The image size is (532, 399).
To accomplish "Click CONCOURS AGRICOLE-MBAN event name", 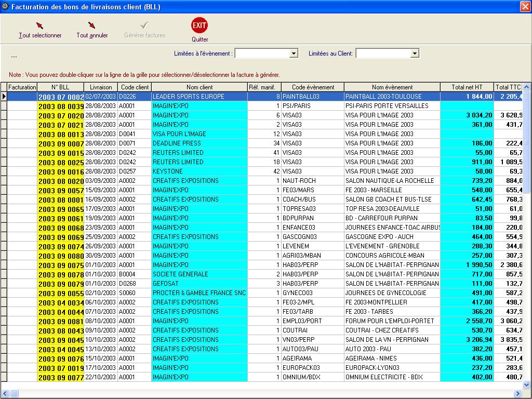I will (392, 256).
